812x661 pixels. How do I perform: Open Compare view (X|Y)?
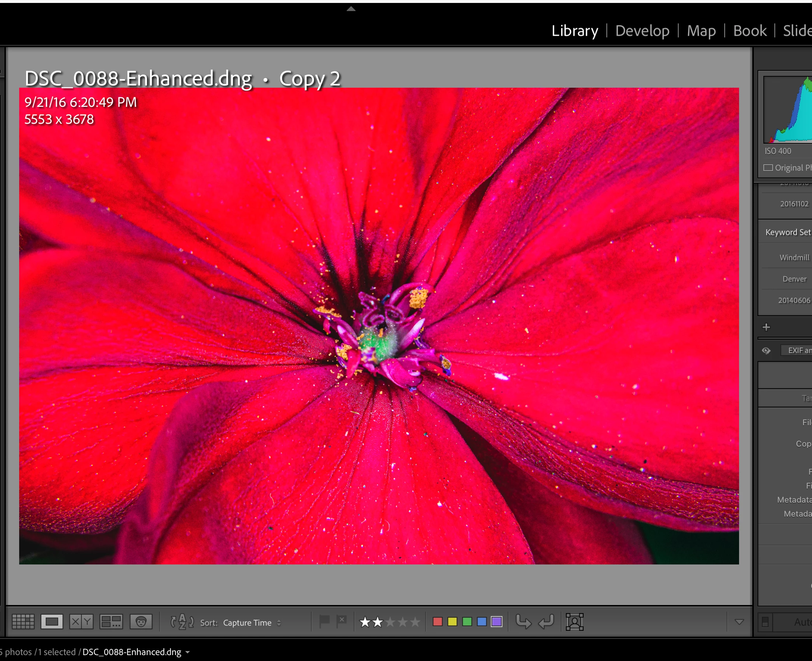81,622
